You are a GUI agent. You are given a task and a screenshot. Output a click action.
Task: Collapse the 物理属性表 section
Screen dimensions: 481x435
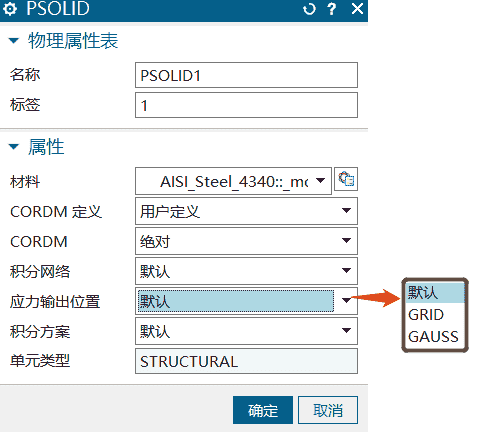click(14, 41)
